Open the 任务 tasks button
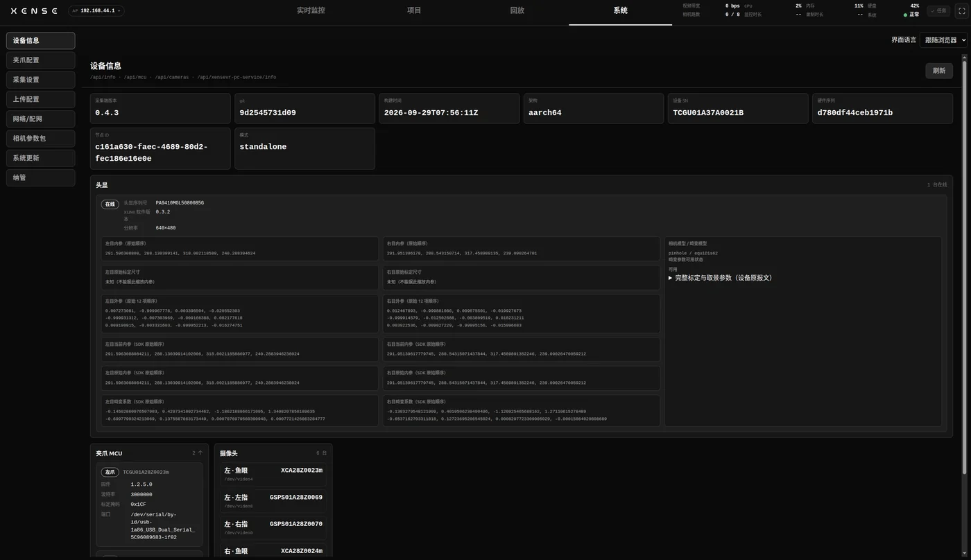 940,11
